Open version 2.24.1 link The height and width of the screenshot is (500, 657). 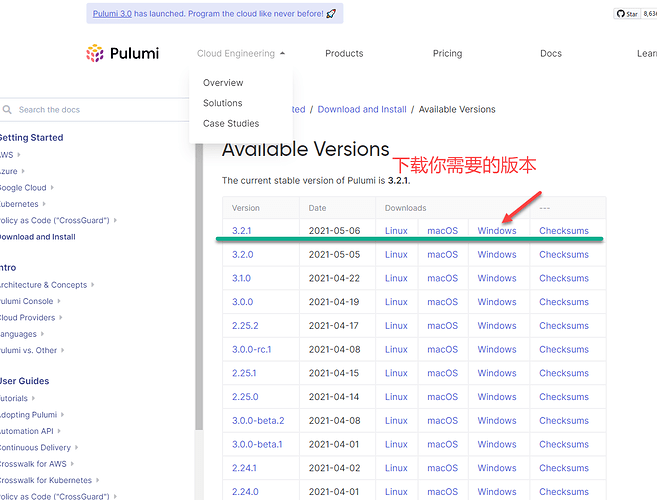point(244,468)
